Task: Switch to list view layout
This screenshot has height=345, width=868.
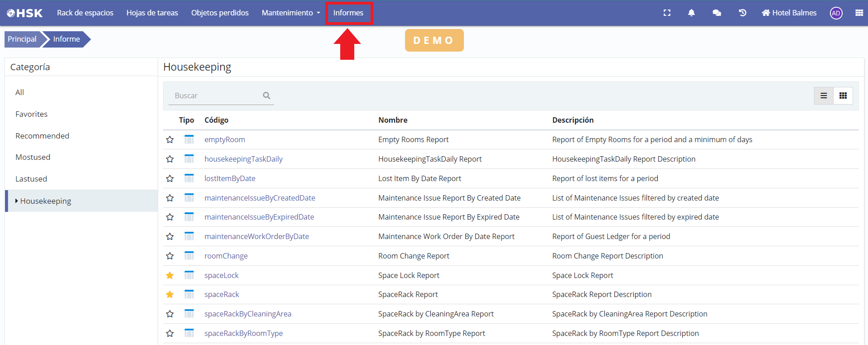Action: coord(824,96)
